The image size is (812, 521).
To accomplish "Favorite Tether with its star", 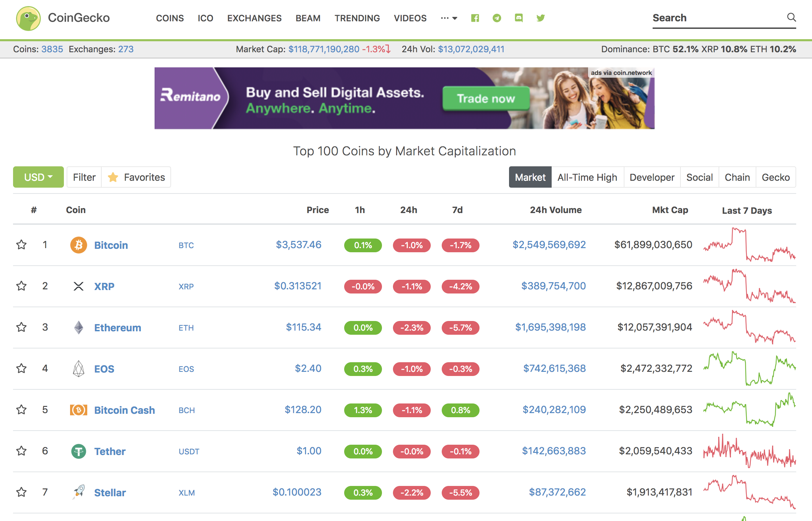I will (x=21, y=451).
